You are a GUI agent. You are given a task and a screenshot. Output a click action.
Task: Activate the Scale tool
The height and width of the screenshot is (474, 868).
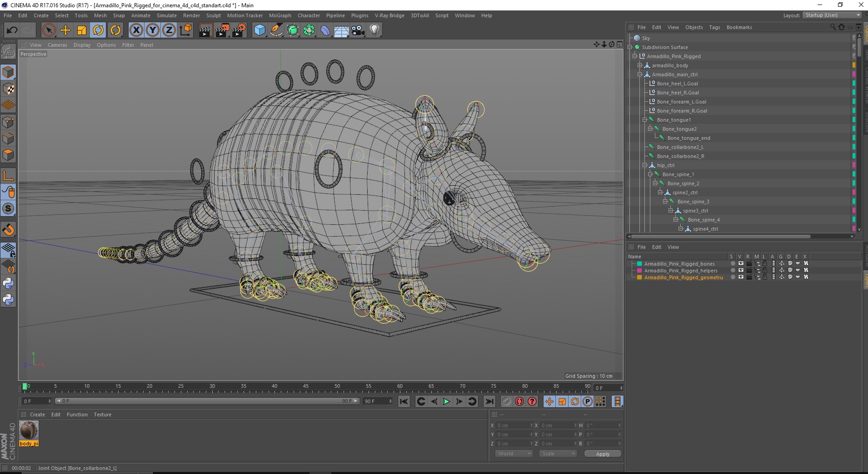[x=82, y=30]
